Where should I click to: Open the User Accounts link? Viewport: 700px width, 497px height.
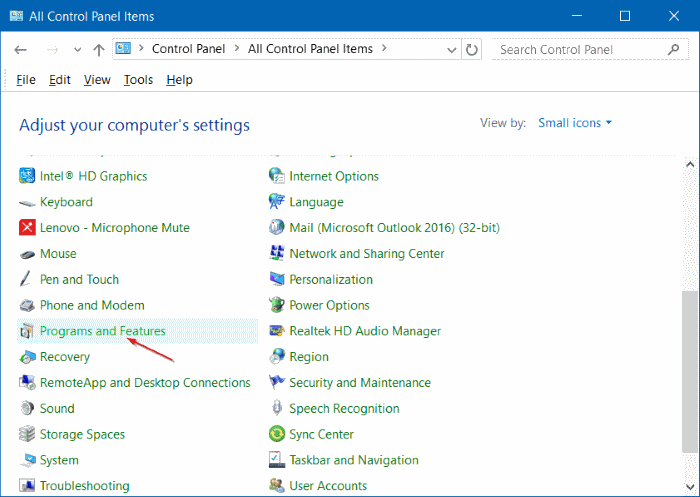[328, 486]
